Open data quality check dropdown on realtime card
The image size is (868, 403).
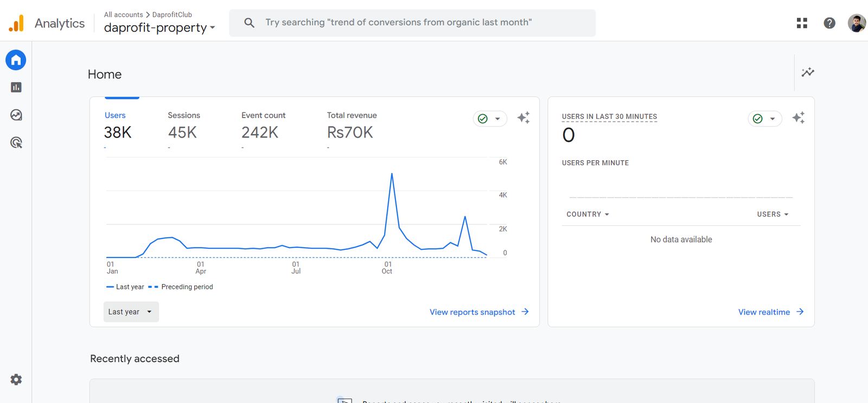(765, 118)
